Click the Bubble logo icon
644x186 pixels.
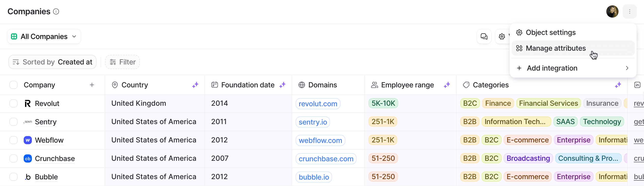coord(28,177)
